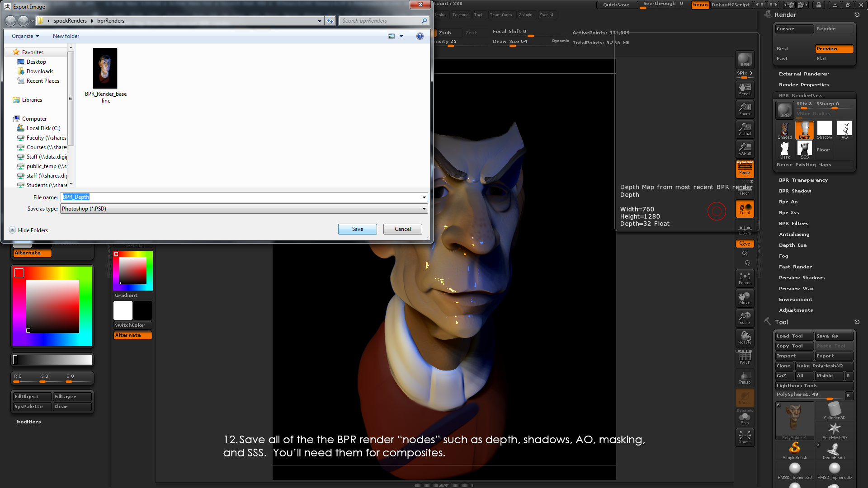Toggle Local transformations button

tap(745, 209)
